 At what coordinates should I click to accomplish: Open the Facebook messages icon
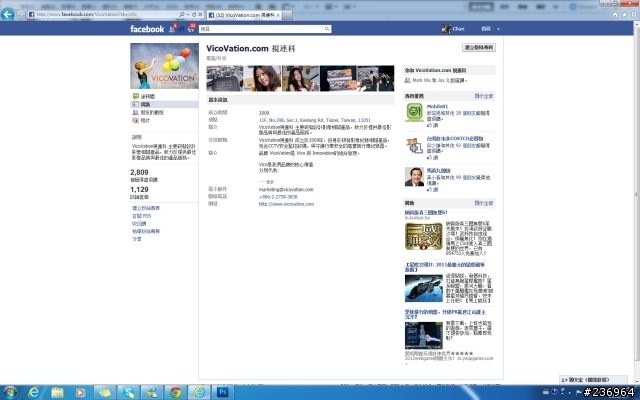(182, 29)
